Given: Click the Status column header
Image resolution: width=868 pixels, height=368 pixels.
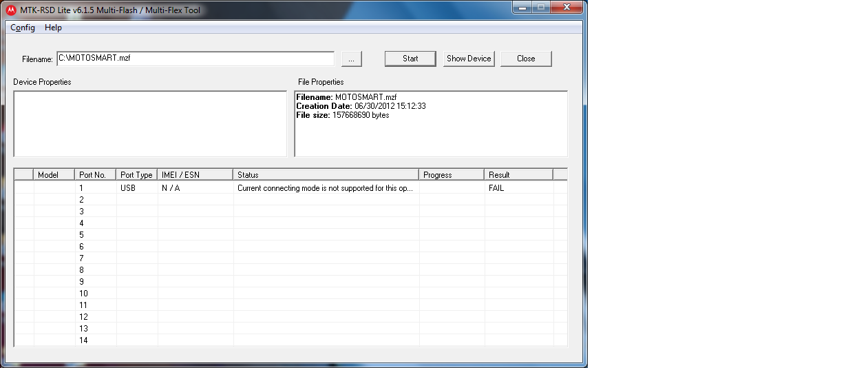Looking at the screenshot, I should (x=326, y=175).
